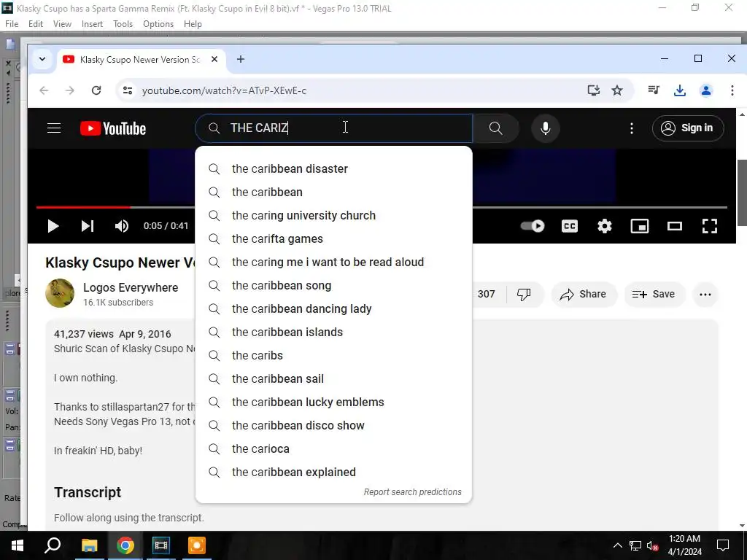Open more actions ellipsis below video

pos(705,295)
